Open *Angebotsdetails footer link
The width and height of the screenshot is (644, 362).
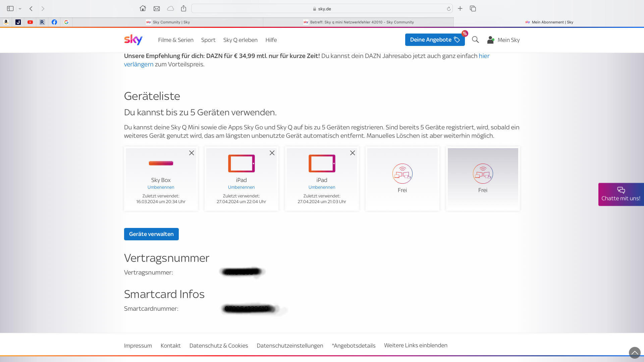(x=354, y=346)
